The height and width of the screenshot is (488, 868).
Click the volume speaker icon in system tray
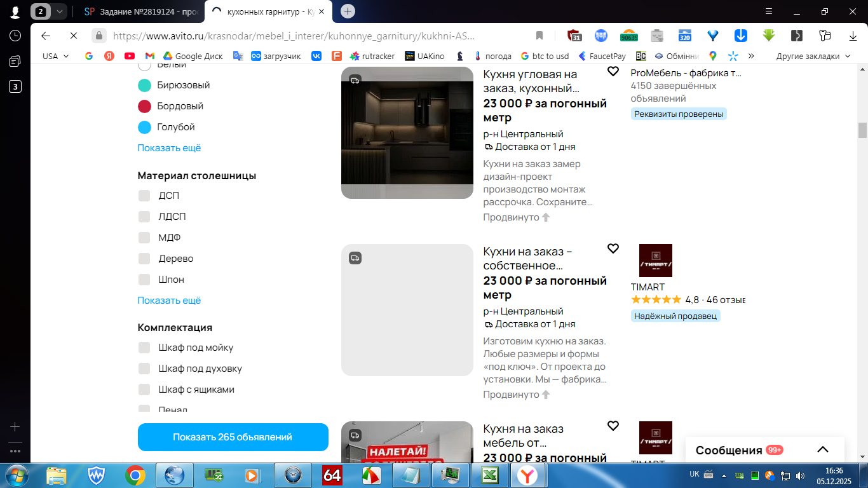coord(799,475)
